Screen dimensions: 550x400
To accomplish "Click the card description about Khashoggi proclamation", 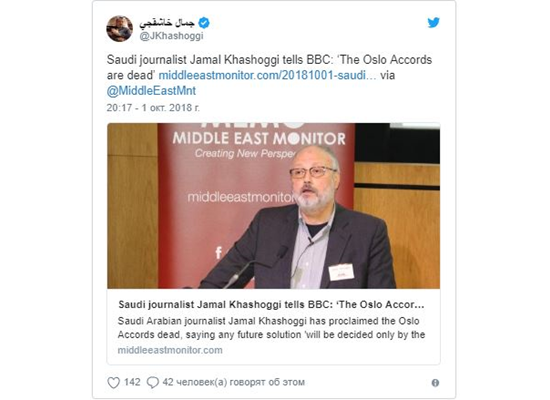I will 271,328.
